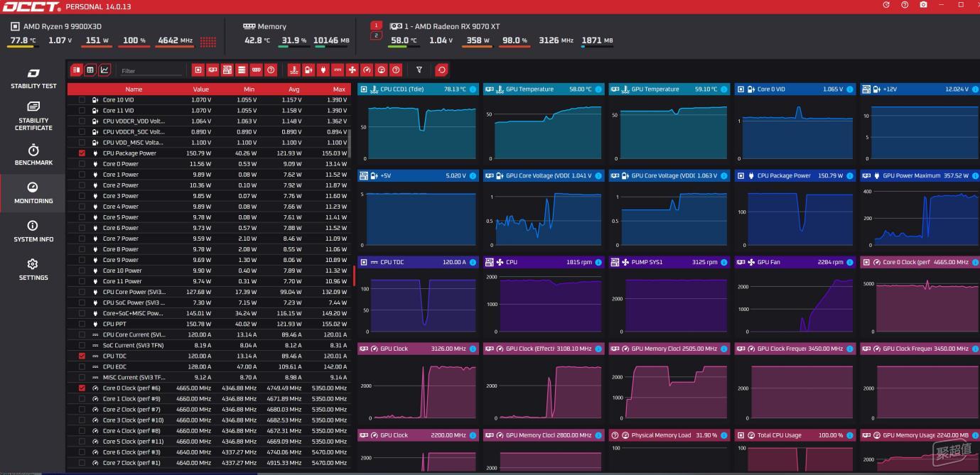The height and width of the screenshot is (475, 980).
Task: Switch to graph-only view icon
Action: (x=104, y=70)
